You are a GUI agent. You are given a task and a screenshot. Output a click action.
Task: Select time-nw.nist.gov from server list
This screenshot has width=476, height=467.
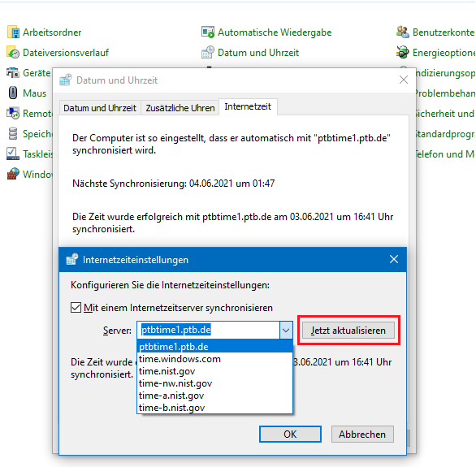[x=215, y=383]
